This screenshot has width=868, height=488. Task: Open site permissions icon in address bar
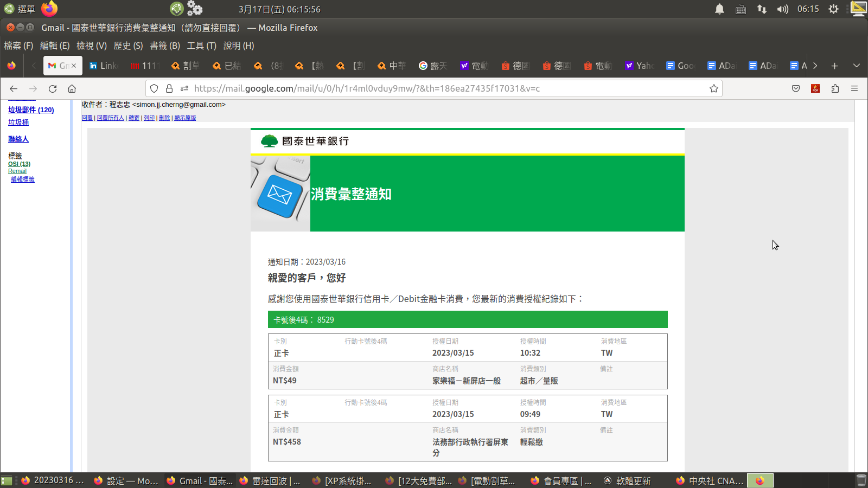[x=184, y=88]
